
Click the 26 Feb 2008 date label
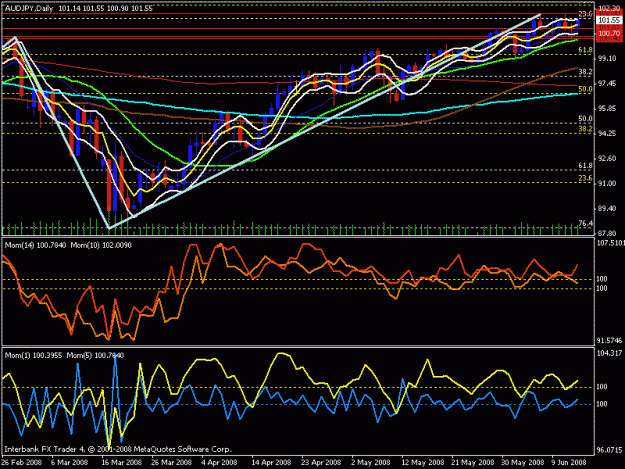[22, 462]
